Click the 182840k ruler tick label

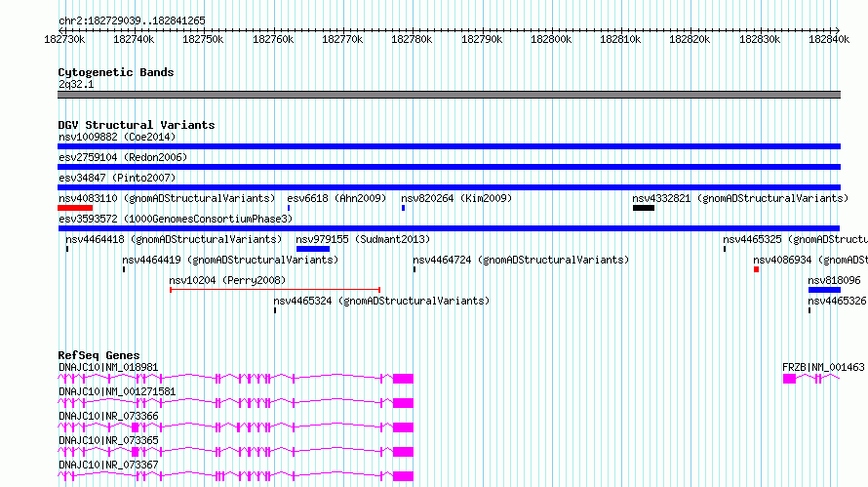(x=829, y=39)
